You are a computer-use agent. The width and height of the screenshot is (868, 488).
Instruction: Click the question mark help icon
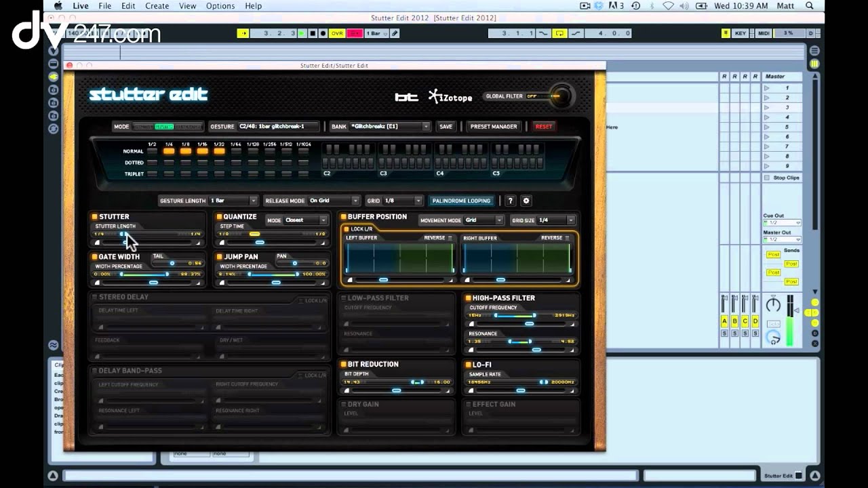pyautogui.click(x=511, y=201)
